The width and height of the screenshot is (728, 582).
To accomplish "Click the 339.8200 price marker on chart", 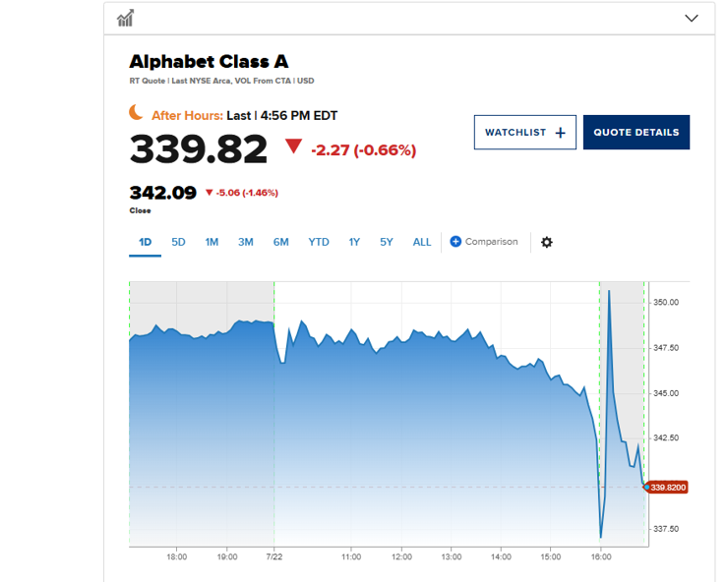I will click(x=667, y=488).
